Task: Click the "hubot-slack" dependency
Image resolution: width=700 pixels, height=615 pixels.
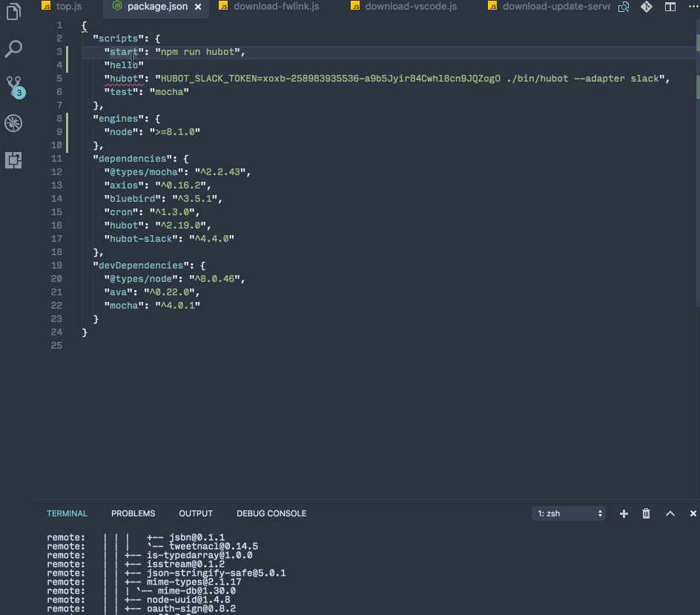Action: coord(141,239)
